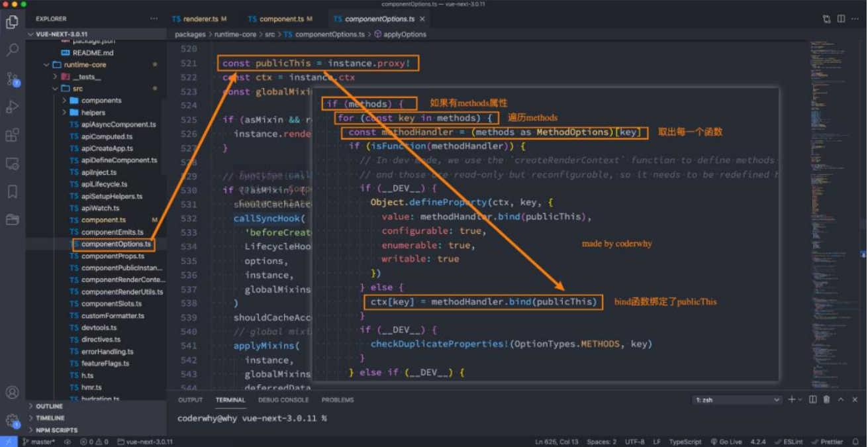868x447 pixels.
Task: Open apiComputed.ts in the explorer
Action: (x=107, y=136)
